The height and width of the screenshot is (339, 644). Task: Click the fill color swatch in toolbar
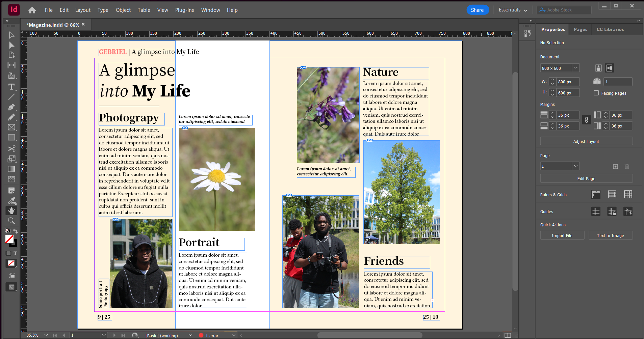[9, 239]
